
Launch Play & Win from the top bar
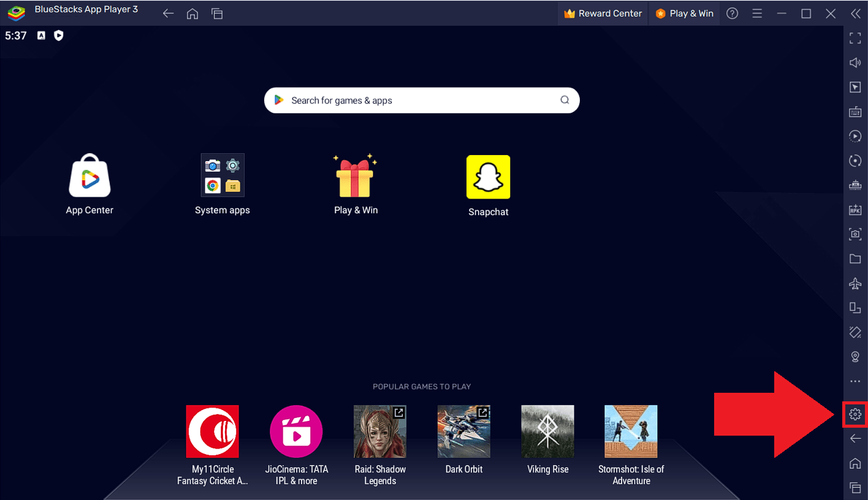[x=684, y=13]
